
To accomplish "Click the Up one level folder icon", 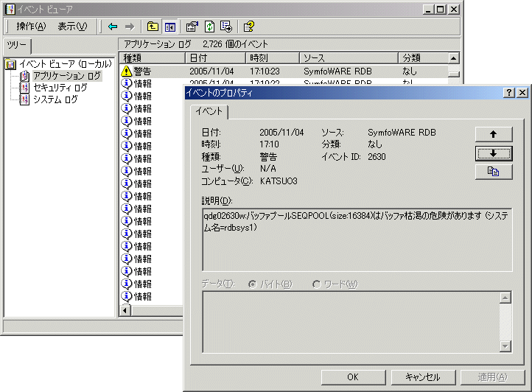I will pyautogui.click(x=153, y=26).
